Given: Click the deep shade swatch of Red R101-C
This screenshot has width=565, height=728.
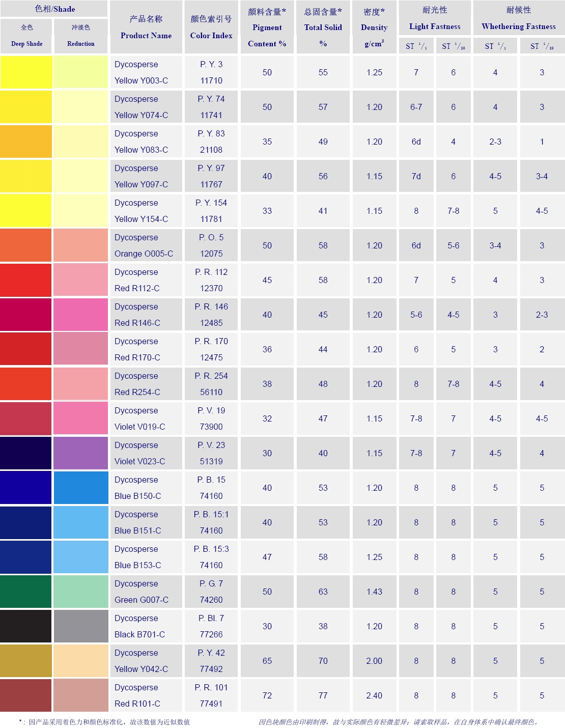Looking at the screenshot, I should coord(26,695).
